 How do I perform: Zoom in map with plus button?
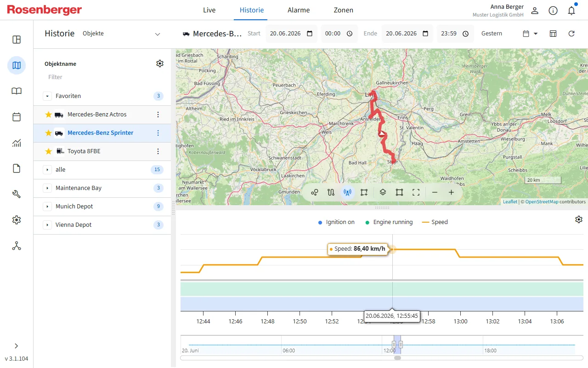[451, 192]
